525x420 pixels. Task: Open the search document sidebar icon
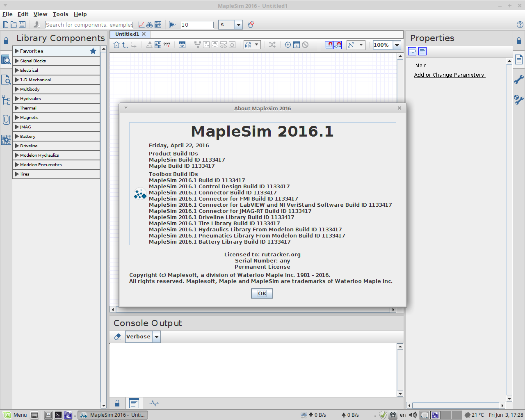tap(6, 80)
